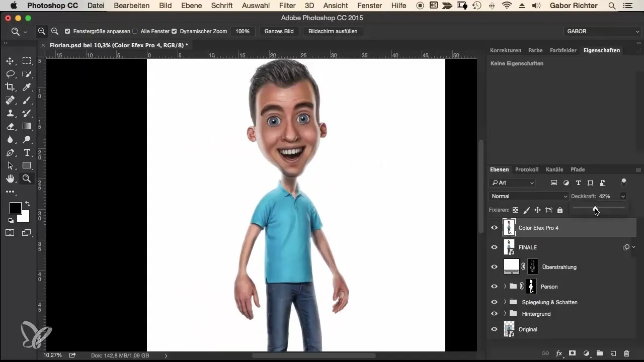Open the Deckkraft opacity dropdown arrow
Screen dimensions: 644x362
[623, 196]
